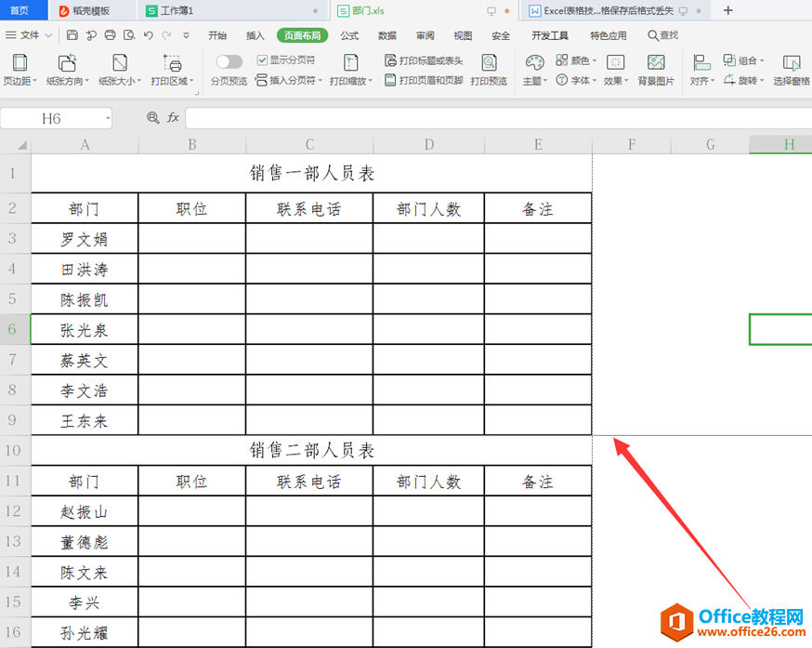Expand the page margins (页边距) dropdown arrow
Viewport: 812px width, 648px height.
(34, 81)
